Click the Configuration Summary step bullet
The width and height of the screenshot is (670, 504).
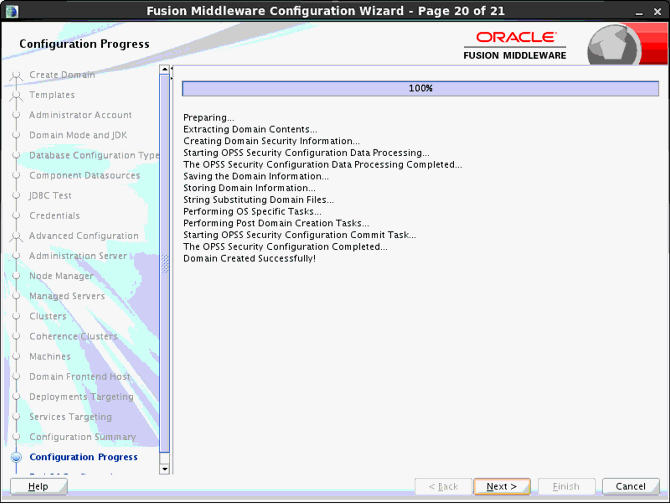click(16, 437)
